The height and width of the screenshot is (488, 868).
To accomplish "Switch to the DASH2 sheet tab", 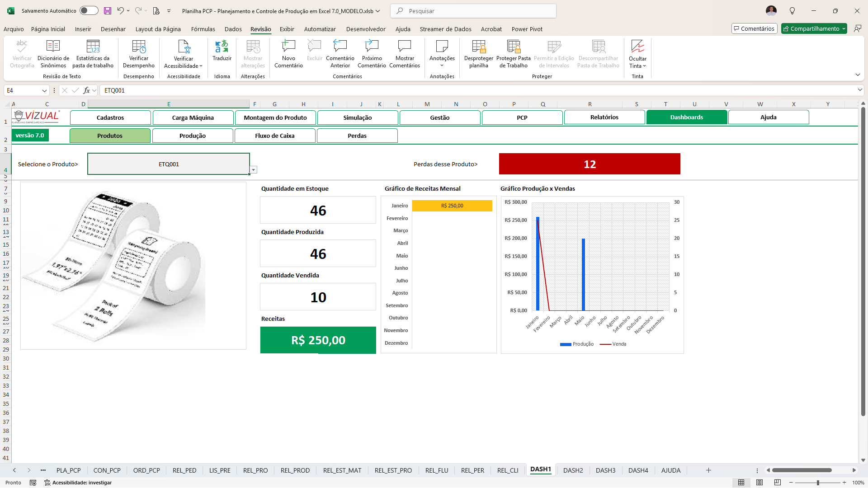I will (573, 470).
